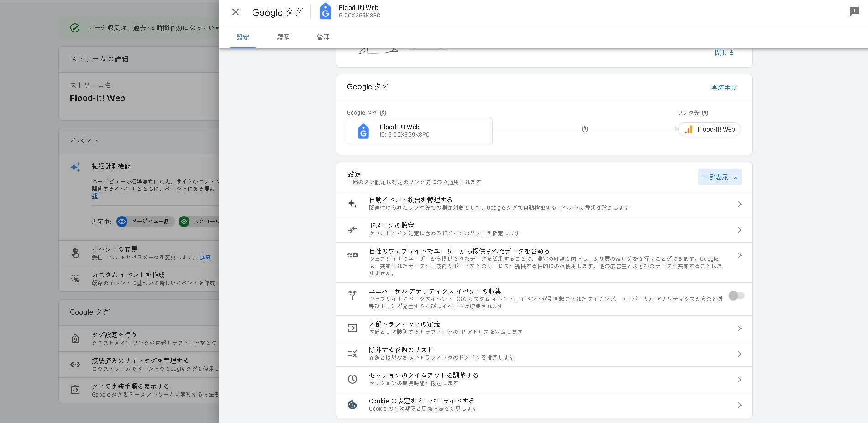Select the 除外する参照のリスト row title
Viewport: 868px width, 423px height.
pos(401,349)
